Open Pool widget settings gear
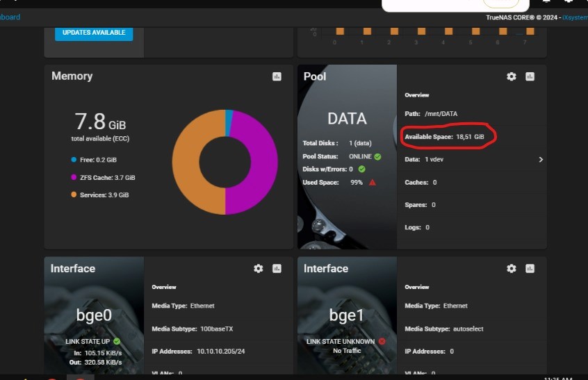588x380 pixels. pos(512,76)
